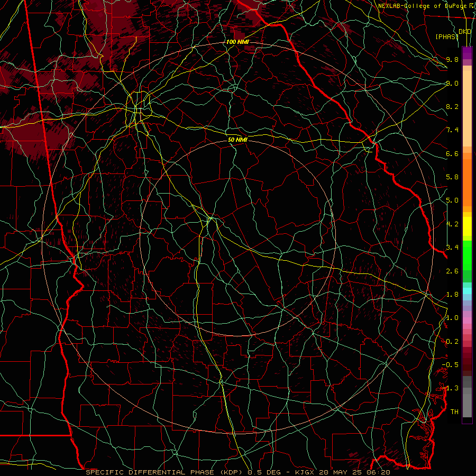
Task: Pick the yellow color band on the scale
Action: click(467, 226)
